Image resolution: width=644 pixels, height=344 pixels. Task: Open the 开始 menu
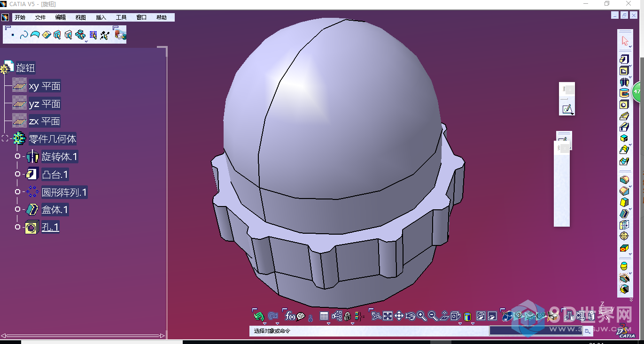tap(20, 17)
